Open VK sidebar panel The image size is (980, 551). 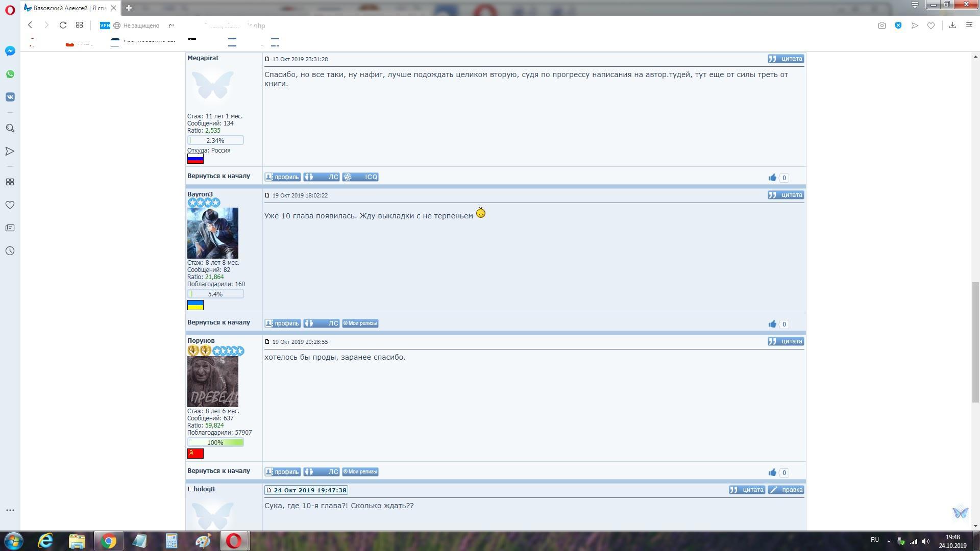[10, 97]
